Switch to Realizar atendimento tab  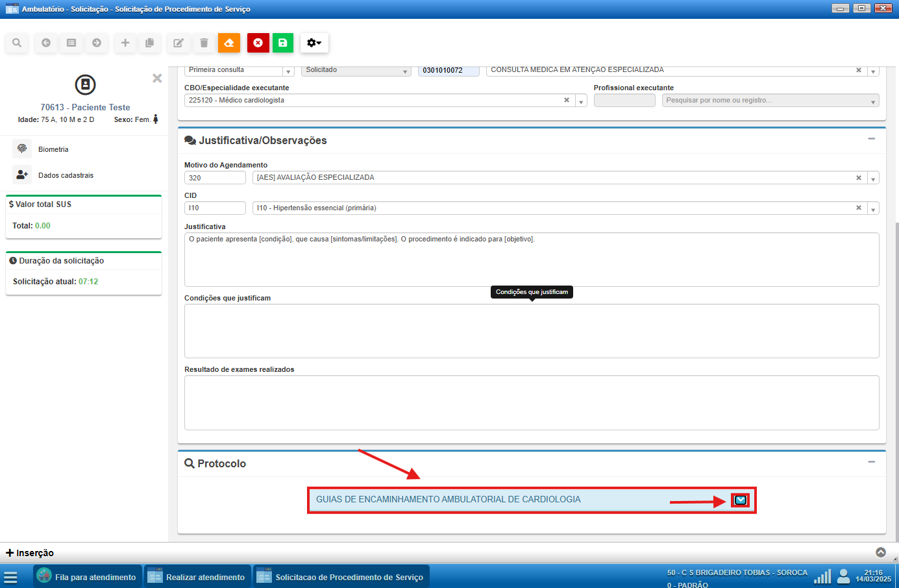[197, 577]
